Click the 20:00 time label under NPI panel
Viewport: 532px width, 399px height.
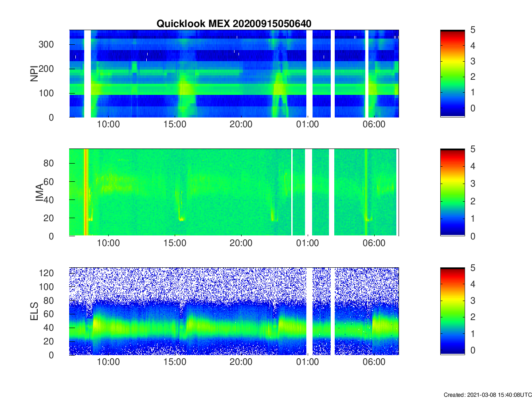(241, 125)
